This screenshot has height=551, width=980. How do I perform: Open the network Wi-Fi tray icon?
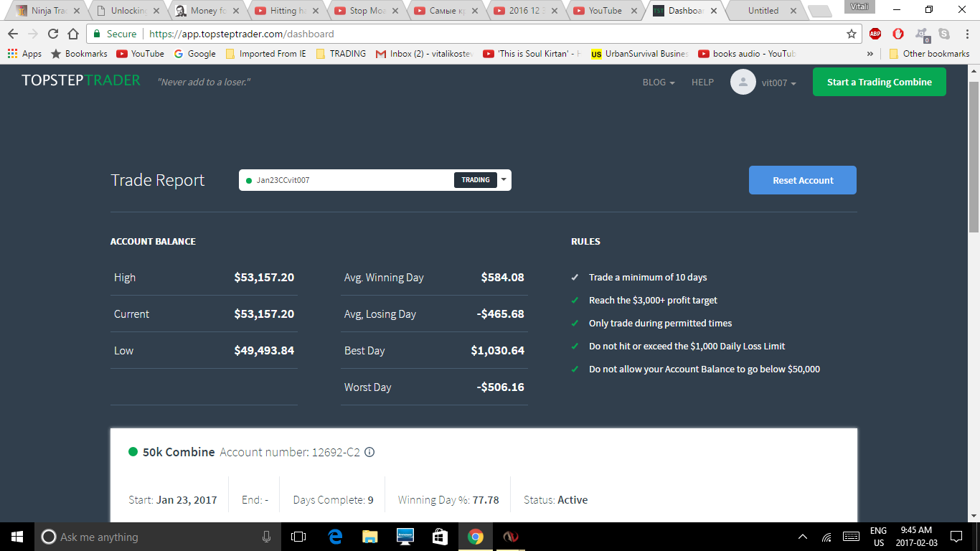pyautogui.click(x=826, y=537)
